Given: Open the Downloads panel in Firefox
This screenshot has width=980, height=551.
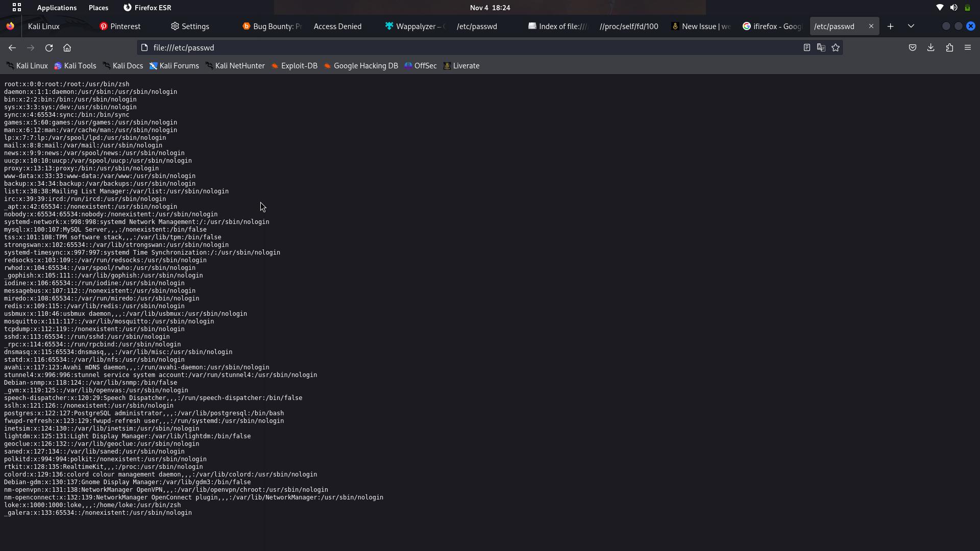Looking at the screenshot, I should tap(930, 47).
